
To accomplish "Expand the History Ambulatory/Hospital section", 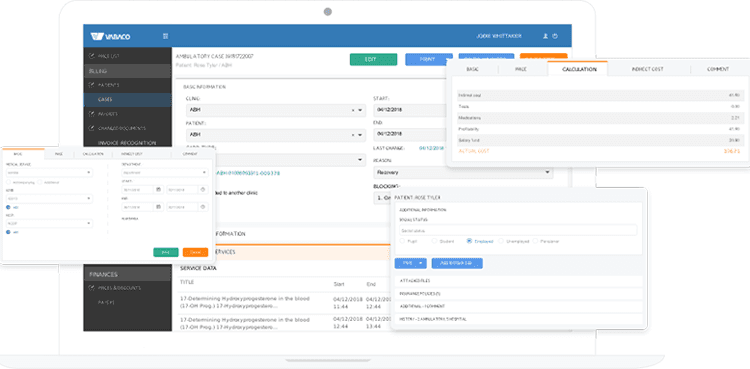I will pos(518,319).
